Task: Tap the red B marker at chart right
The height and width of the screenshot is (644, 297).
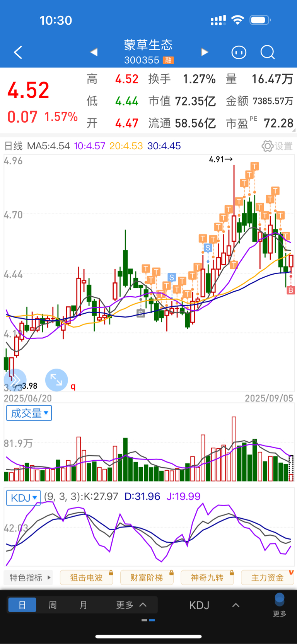Action: pos(290,290)
